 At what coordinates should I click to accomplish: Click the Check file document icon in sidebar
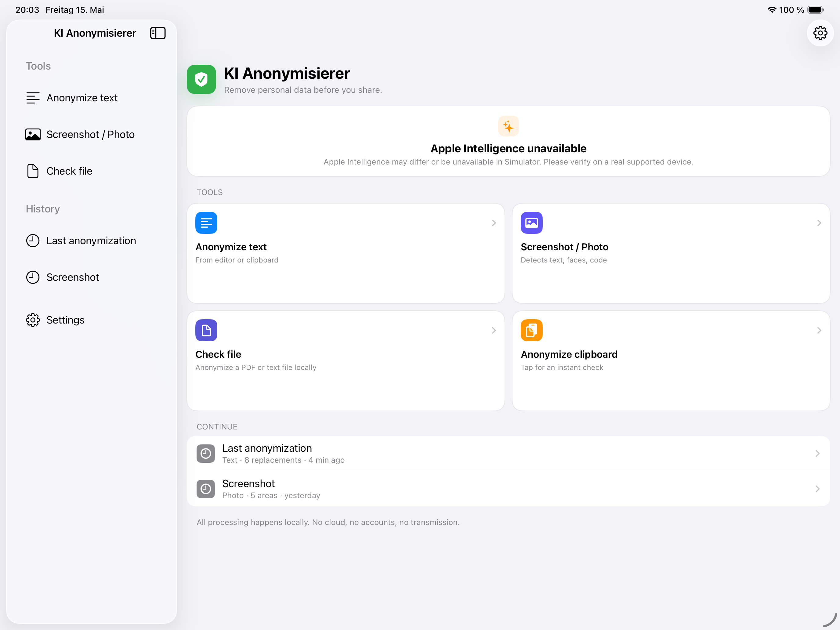click(x=33, y=171)
